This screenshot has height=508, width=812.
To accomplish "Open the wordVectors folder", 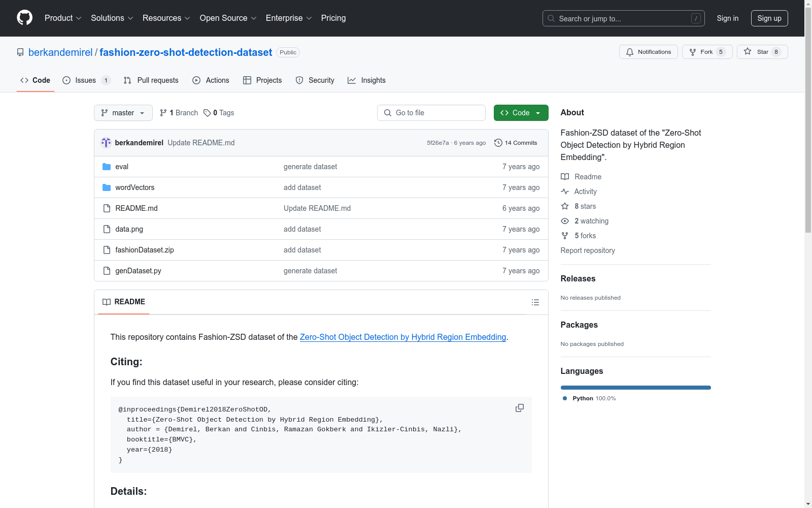I will pyautogui.click(x=135, y=187).
